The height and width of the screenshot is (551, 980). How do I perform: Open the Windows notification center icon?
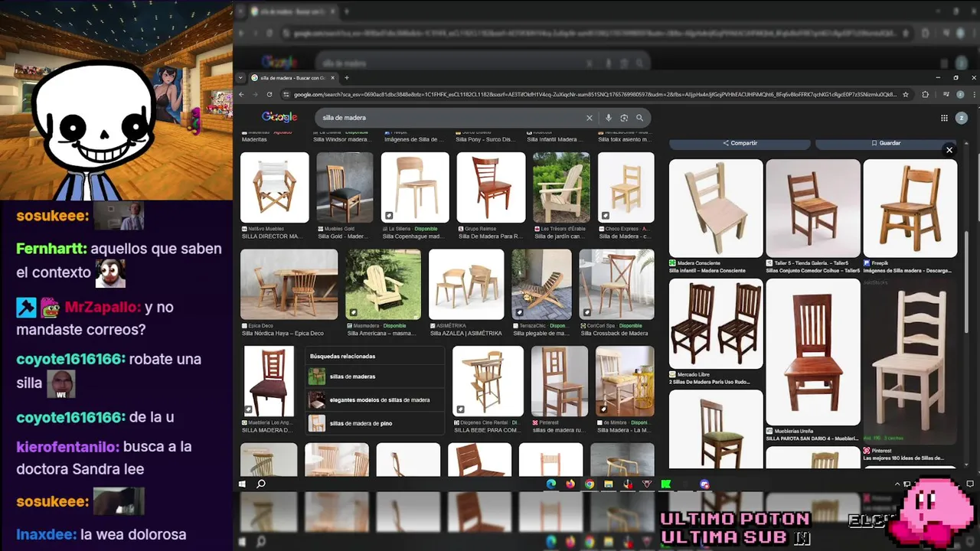pos(970,484)
